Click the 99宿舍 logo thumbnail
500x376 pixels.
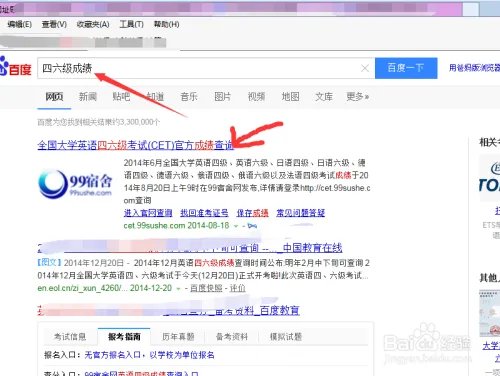click(75, 184)
